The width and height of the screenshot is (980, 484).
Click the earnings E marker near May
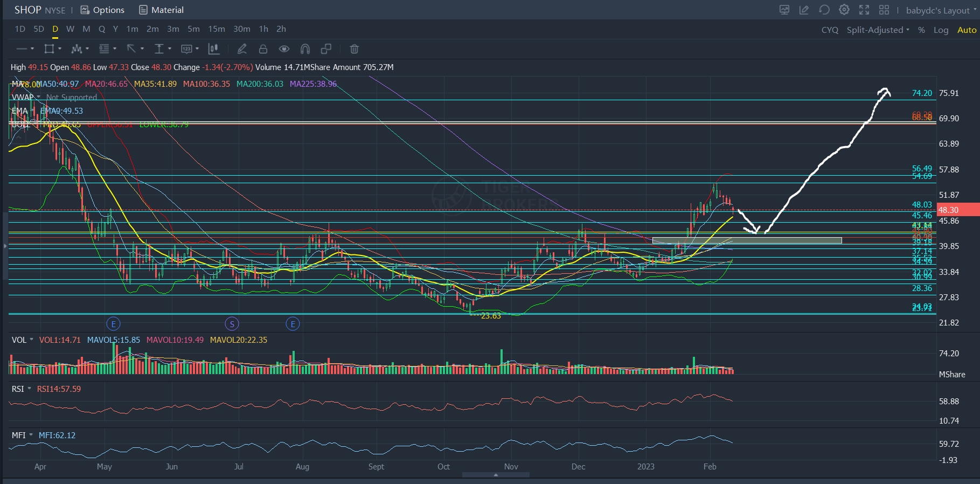[x=113, y=324]
